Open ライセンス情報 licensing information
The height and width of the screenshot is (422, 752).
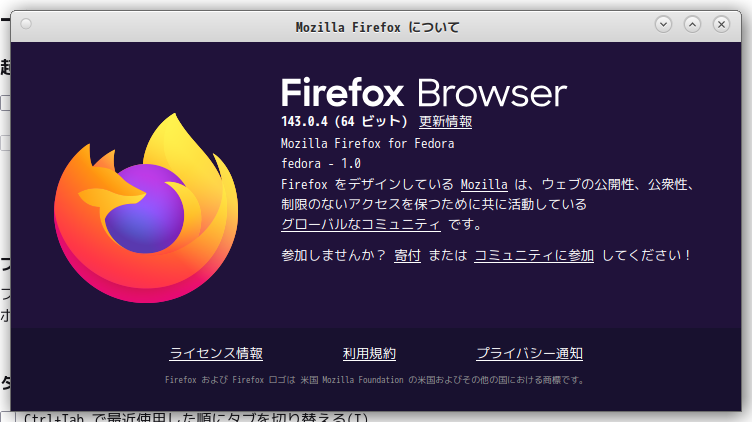point(216,353)
